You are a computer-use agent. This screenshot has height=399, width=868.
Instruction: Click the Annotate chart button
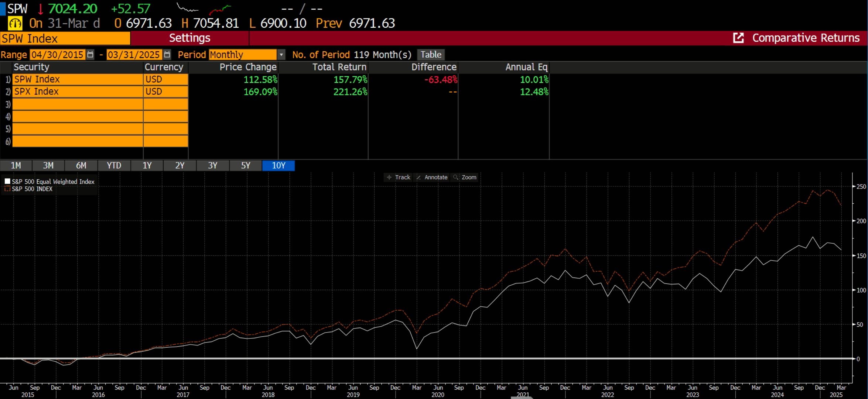(x=431, y=178)
